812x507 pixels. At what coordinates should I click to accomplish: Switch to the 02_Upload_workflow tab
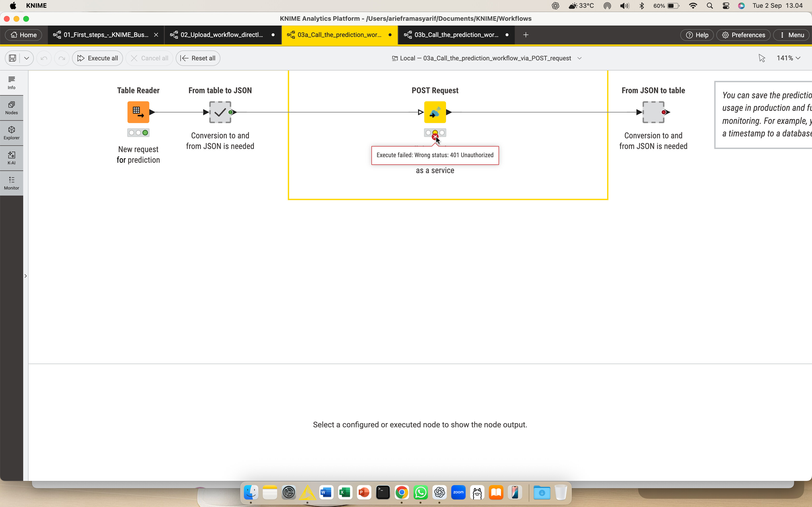click(222, 35)
